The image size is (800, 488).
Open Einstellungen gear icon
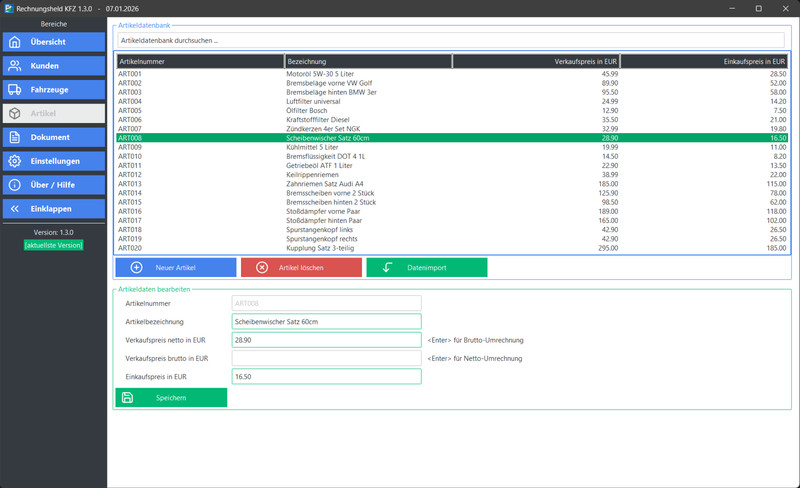[15, 161]
